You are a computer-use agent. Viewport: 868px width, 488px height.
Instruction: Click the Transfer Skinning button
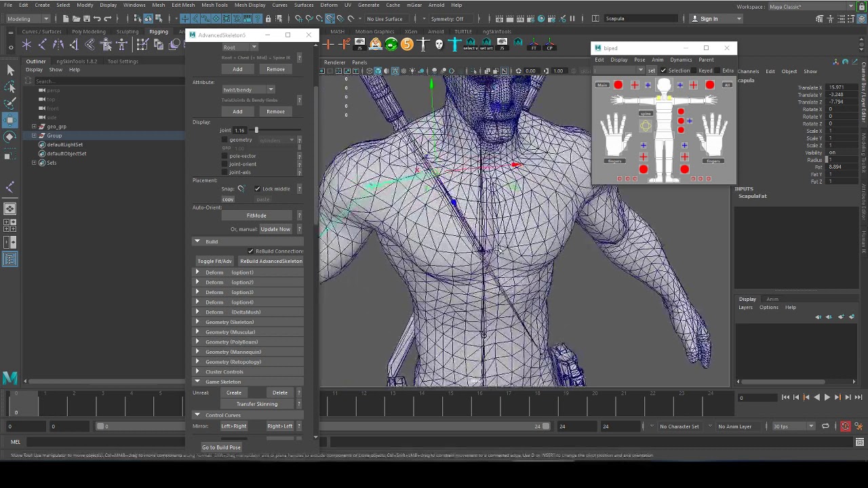(x=257, y=404)
